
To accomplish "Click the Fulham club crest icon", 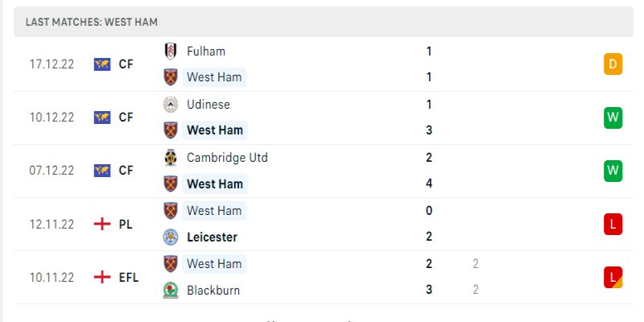I will point(171,51).
